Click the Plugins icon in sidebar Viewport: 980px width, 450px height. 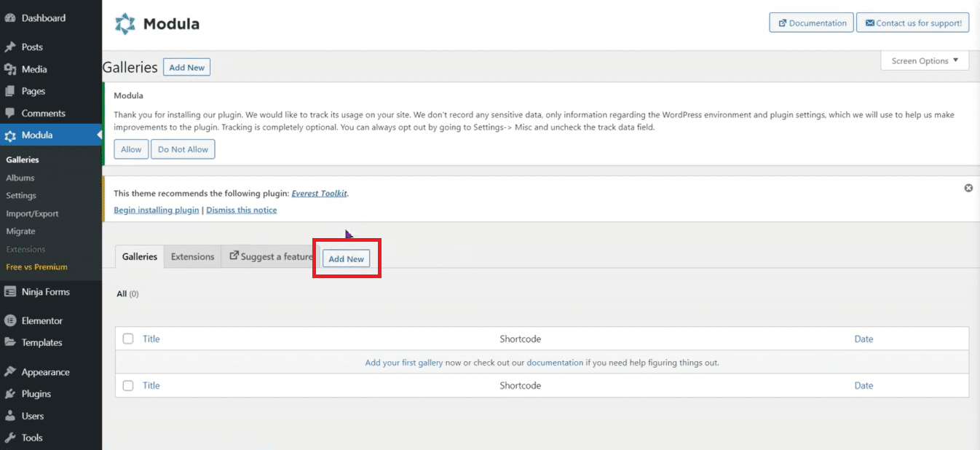click(x=10, y=394)
